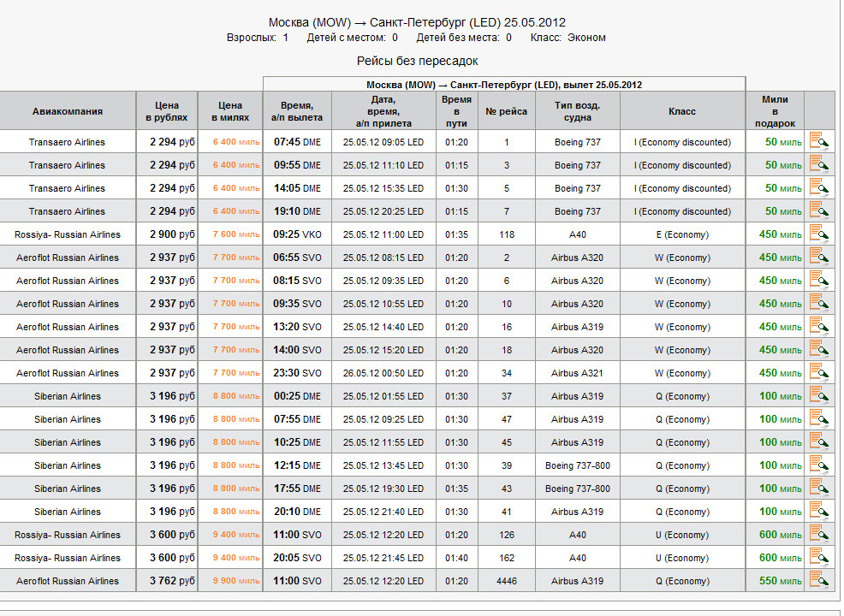
Task: Click the 'Время в пути' column header
Action: point(456,111)
